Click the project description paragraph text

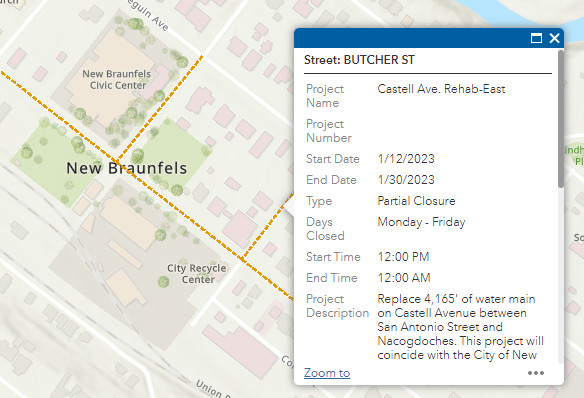coord(460,327)
